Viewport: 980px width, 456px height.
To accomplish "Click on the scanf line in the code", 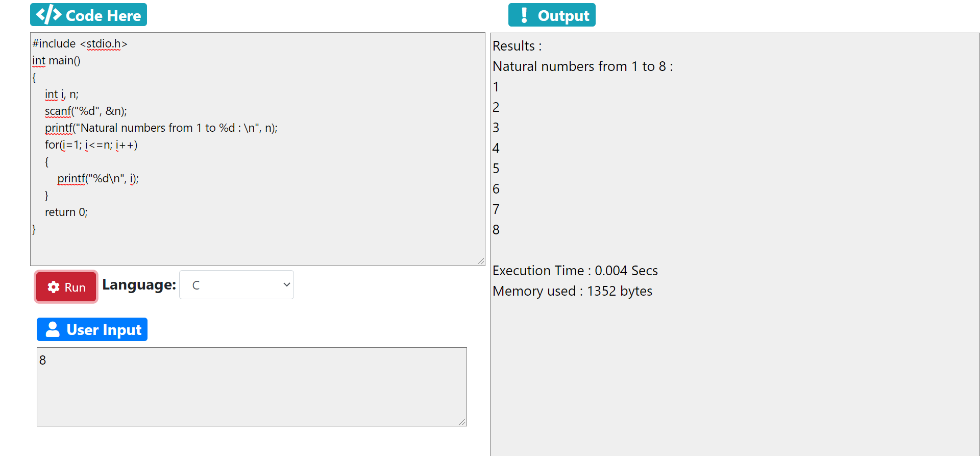I will tap(86, 111).
